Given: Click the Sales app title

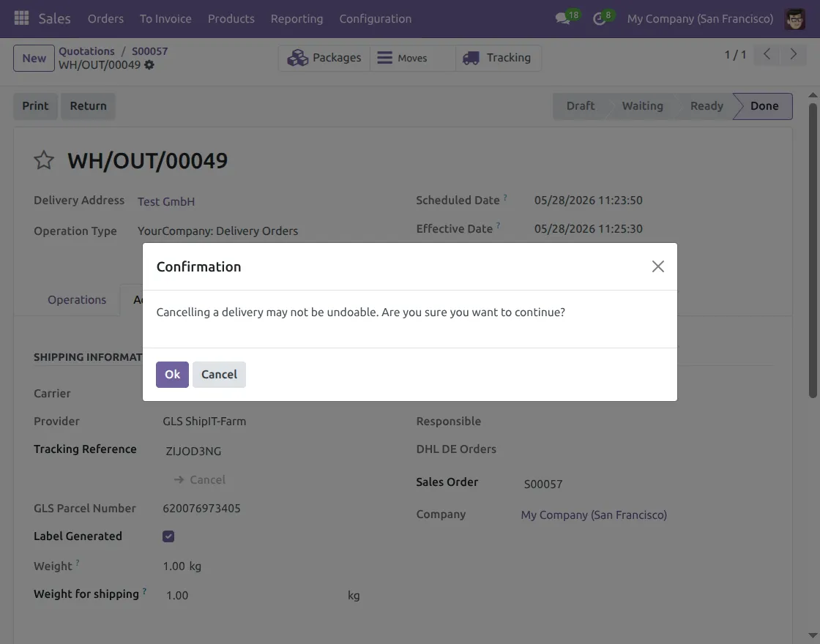Looking at the screenshot, I should click(54, 19).
